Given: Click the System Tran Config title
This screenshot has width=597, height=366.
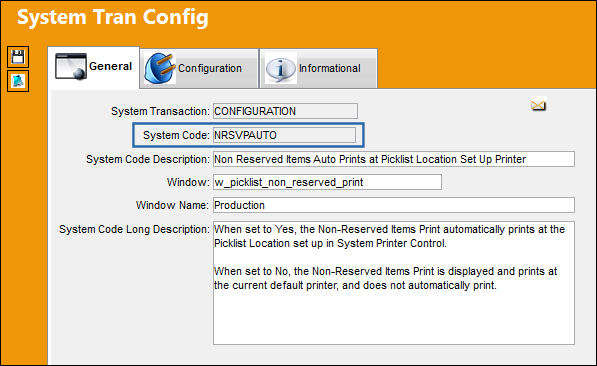Looking at the screenshot, I should pos(113,18).
